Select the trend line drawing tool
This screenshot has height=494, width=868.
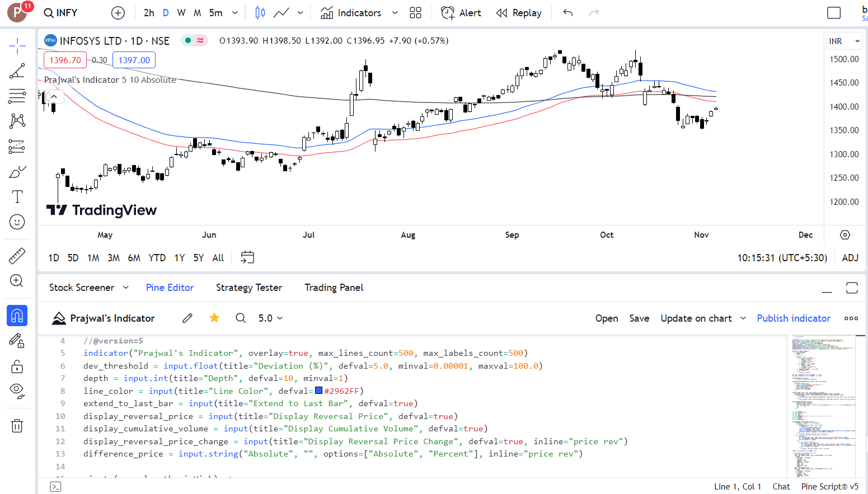point(17,71)
